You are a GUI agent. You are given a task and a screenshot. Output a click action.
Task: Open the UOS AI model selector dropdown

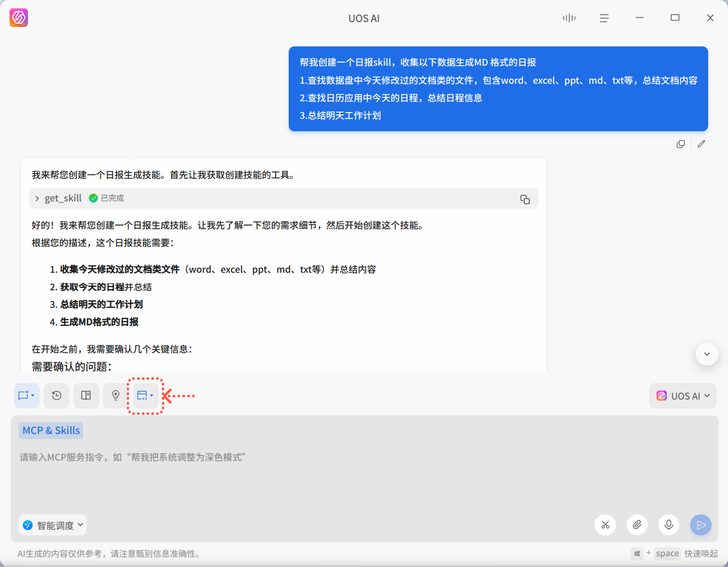point(683,396)
